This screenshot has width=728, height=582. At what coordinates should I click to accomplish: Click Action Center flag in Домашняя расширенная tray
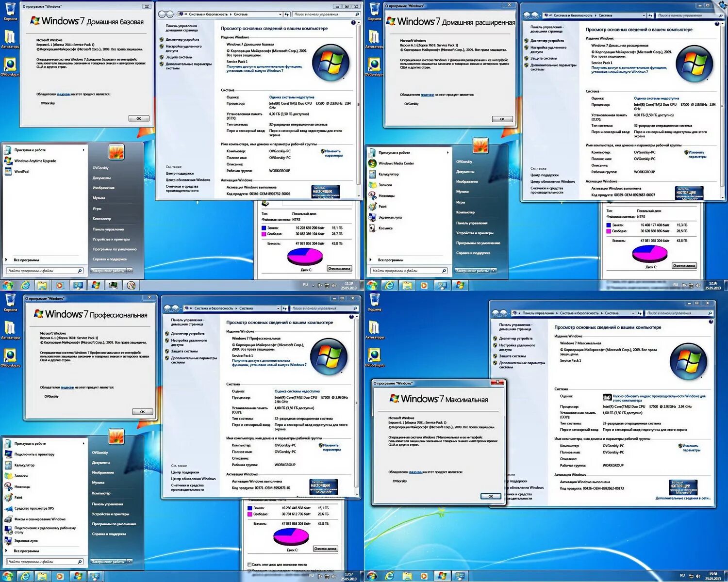(x=684, y=286)
